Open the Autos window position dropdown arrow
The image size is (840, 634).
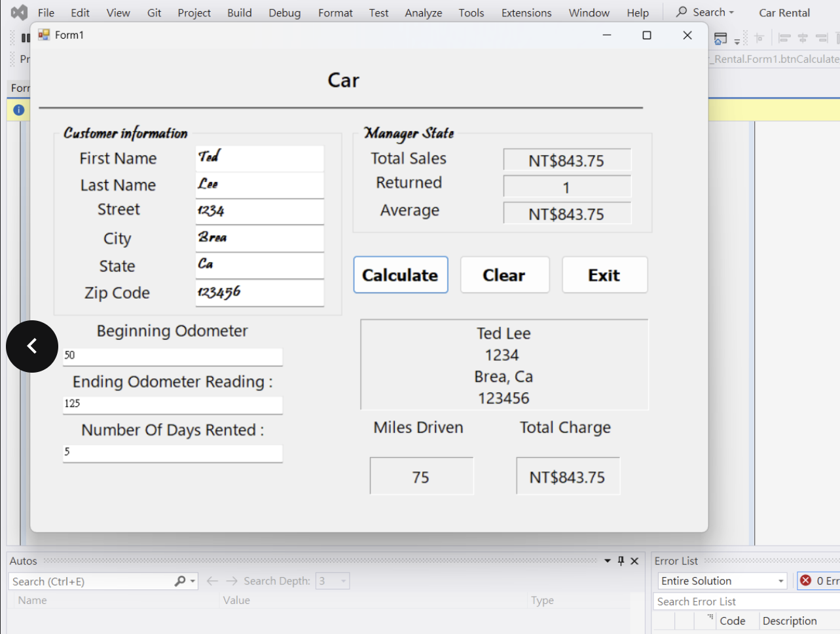[608, 561]
